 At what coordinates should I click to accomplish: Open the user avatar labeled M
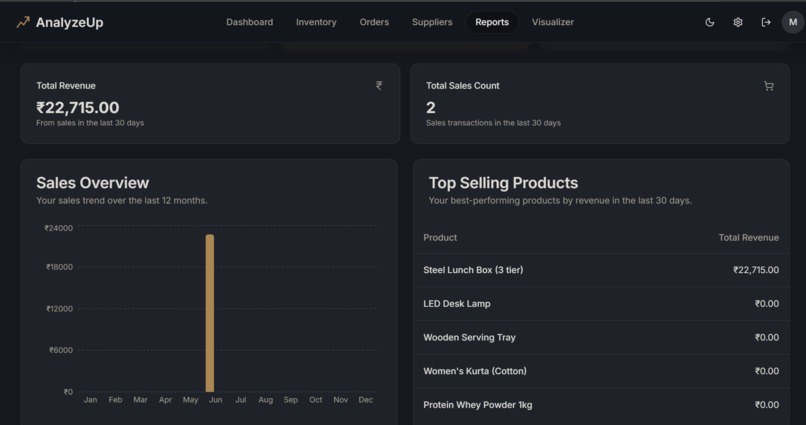click(793, 22)
